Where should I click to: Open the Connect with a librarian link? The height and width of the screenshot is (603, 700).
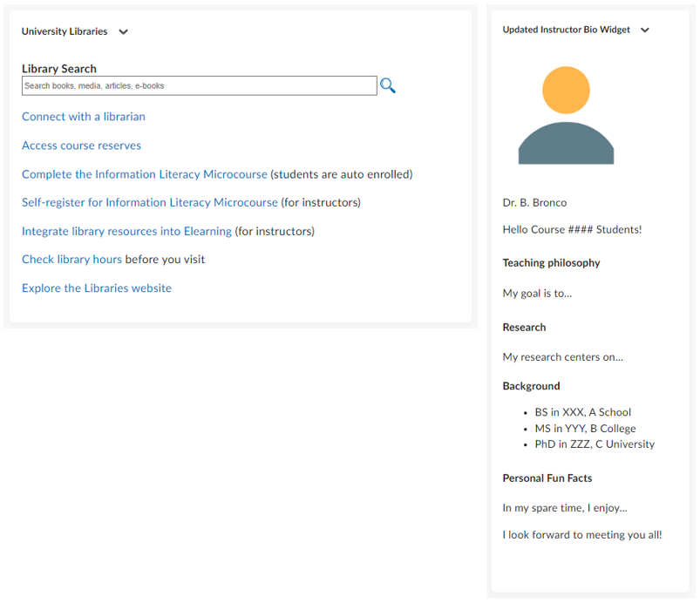[x=84, y=117]
